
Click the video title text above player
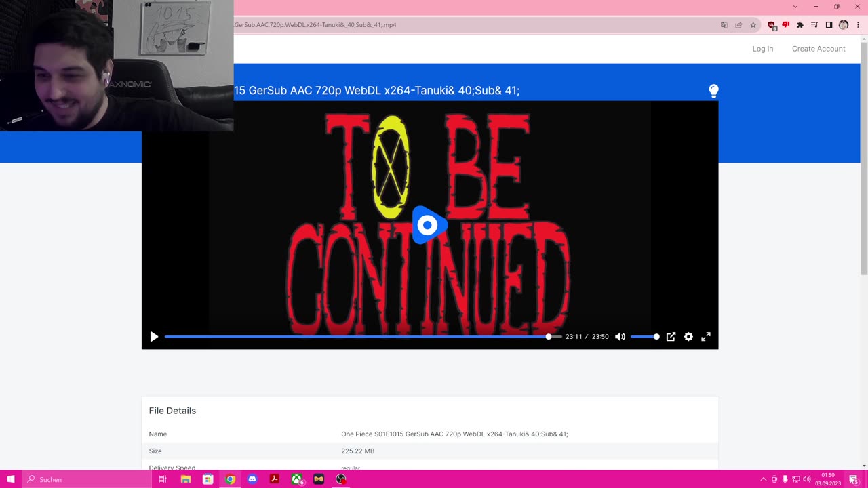(x=377, y=91)
